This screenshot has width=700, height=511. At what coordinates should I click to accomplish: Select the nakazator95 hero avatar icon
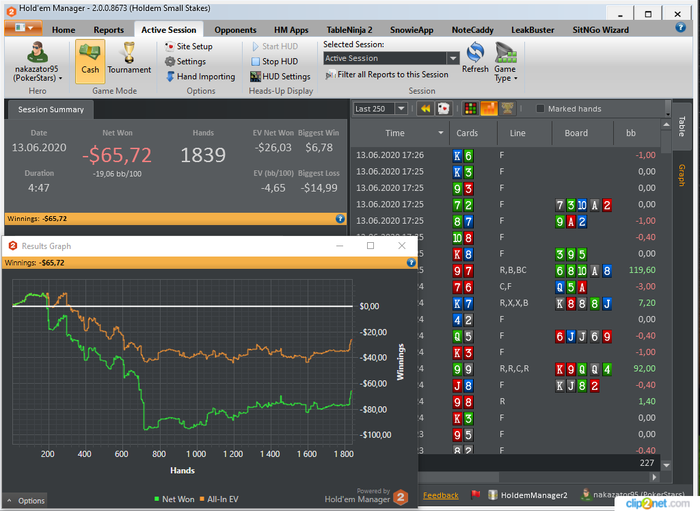37,52
